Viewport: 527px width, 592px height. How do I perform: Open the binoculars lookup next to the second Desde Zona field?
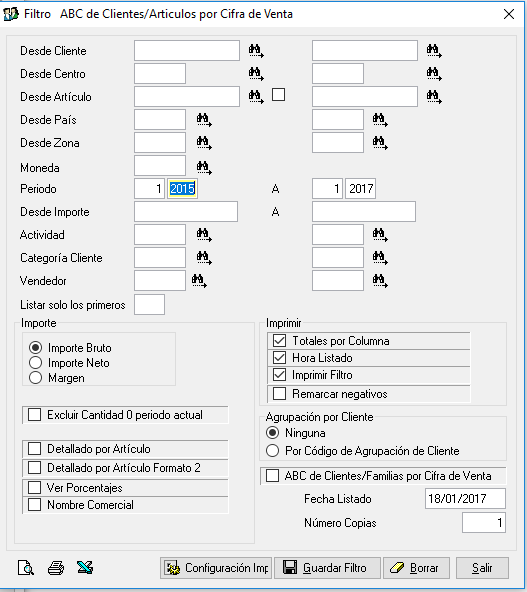[380, 142]
